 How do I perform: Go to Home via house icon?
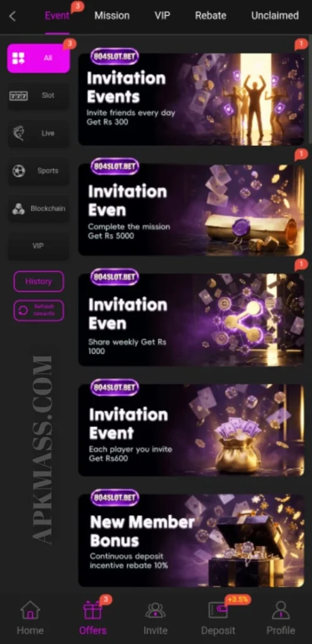(30, 610)
